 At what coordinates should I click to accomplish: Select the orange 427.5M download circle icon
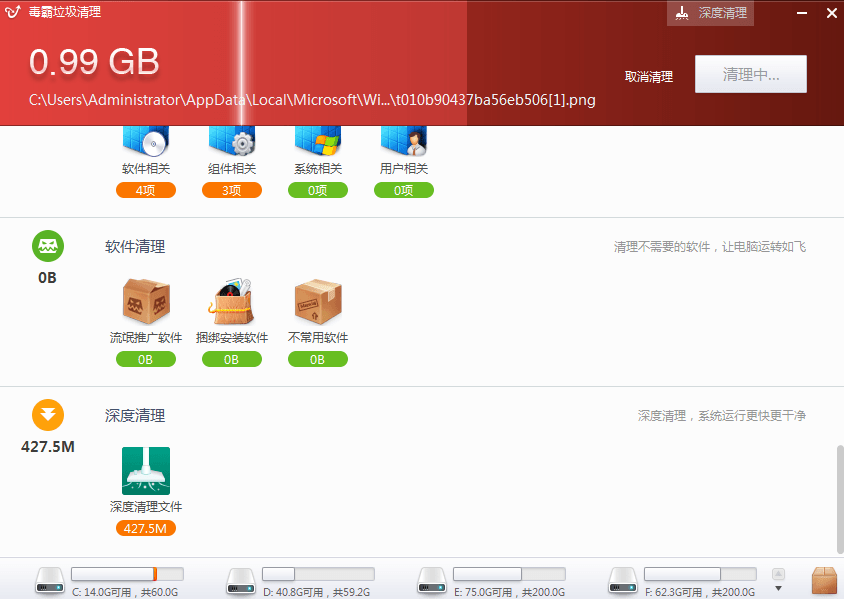point(47,414)
